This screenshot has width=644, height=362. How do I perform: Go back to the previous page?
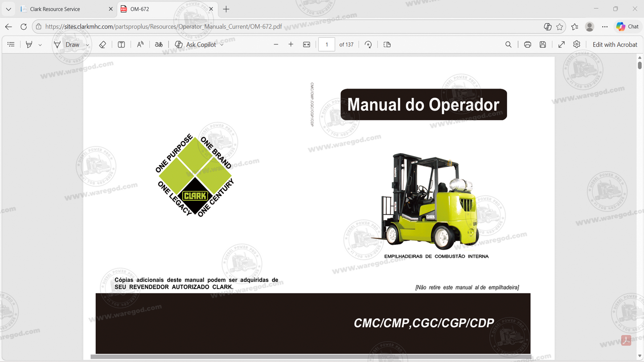[8, 27]
